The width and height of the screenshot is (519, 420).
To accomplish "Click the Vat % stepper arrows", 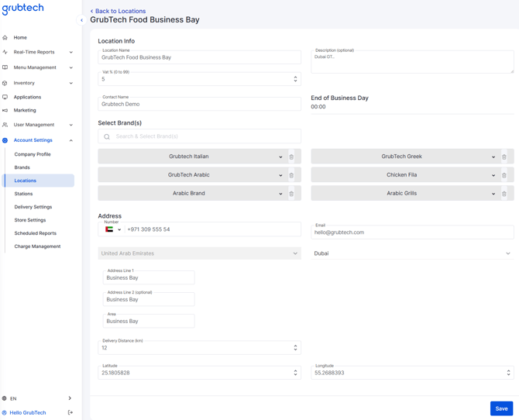I will 295,79.
